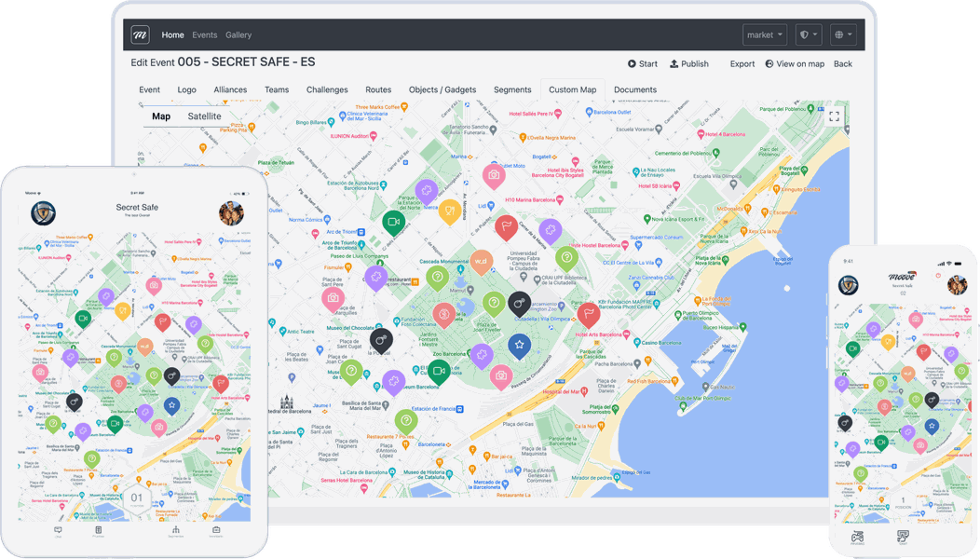This screenshot has height=559, width=980.
Task: Tap the team shield avatar on the phone
Action: (x=849, y=285)
